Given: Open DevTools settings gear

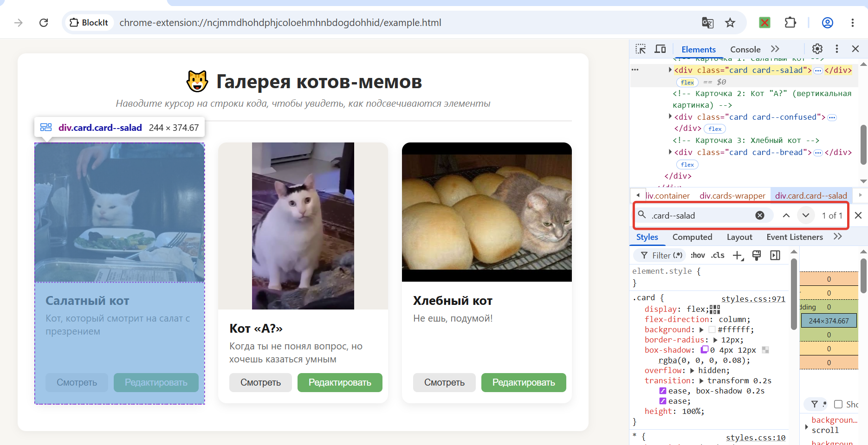Looking at the screenshot, I should click(817, 49).
